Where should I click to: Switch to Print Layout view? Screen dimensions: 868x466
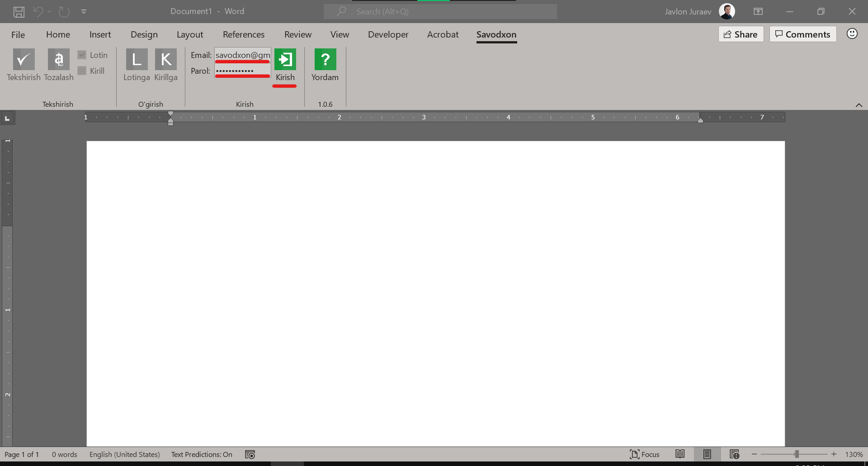point(707,454)
